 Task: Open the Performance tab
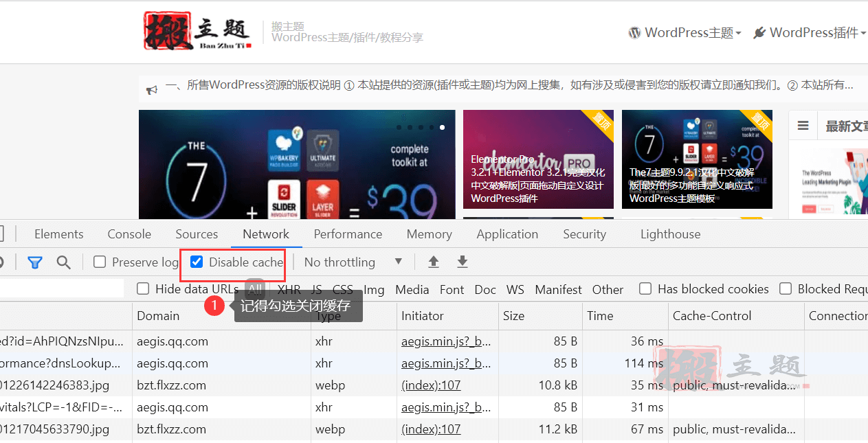point(348,234)
